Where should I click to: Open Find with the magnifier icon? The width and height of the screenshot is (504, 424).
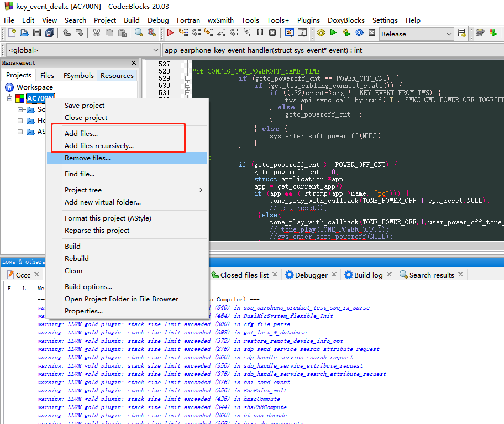(x=139, y=33)
